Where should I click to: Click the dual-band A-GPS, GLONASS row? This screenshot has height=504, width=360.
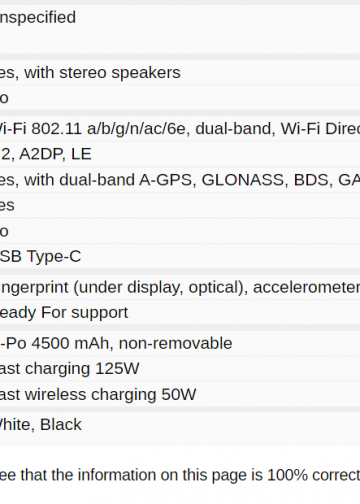(x=180, y=180)
